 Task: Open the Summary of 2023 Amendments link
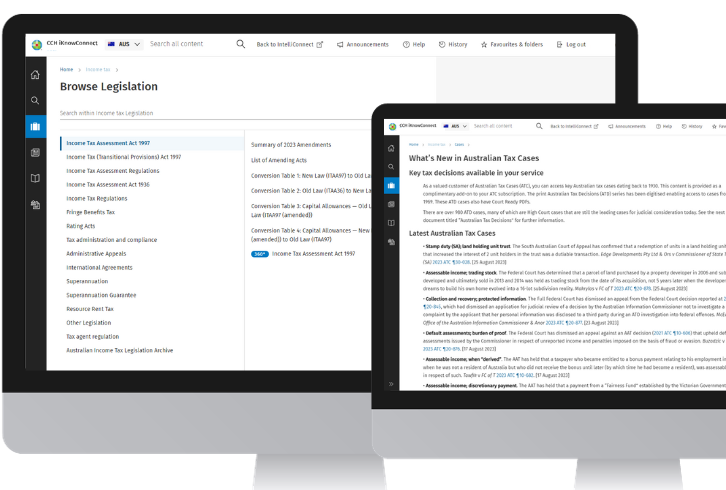(x=290, y=145)
